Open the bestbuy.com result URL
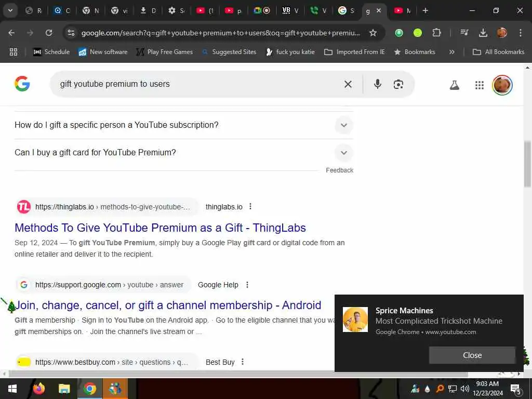Image resolution: width=532 pixels, height=399 pixels. pos(111,362)
